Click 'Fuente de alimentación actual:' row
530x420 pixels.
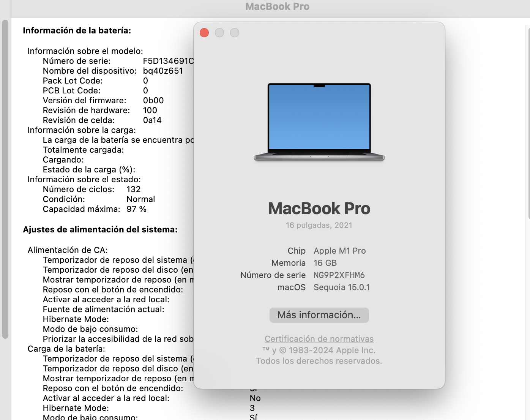pos(104,309)
